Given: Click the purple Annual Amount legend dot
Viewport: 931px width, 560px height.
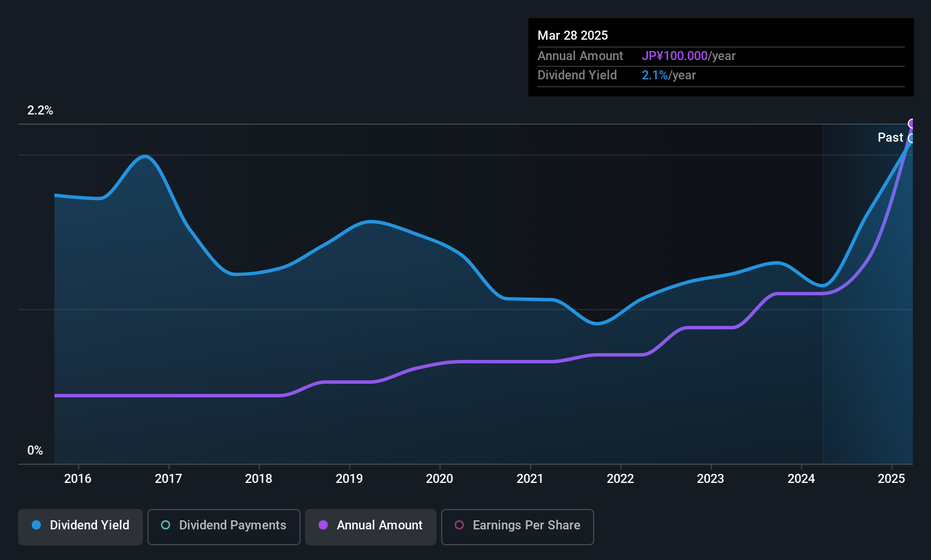Looking at the screenshot, I should click(x=323, y=525).
